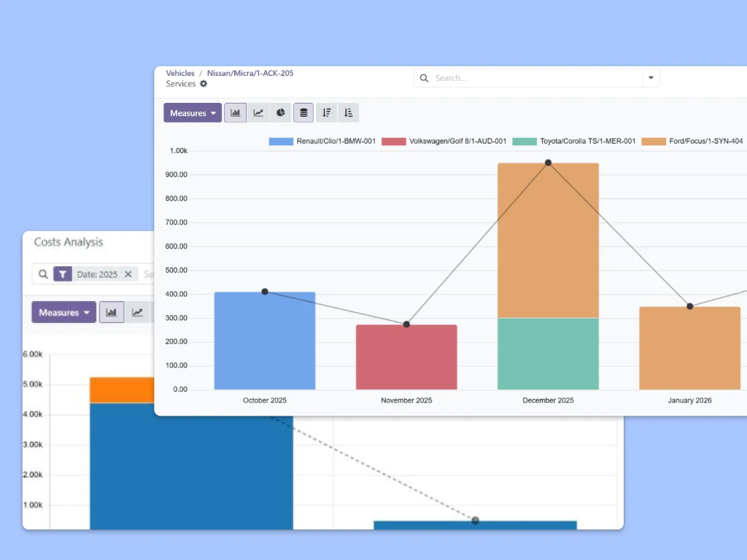
Task: Click the magnifier in Costs Analysis search
Action: coord(44,274)
